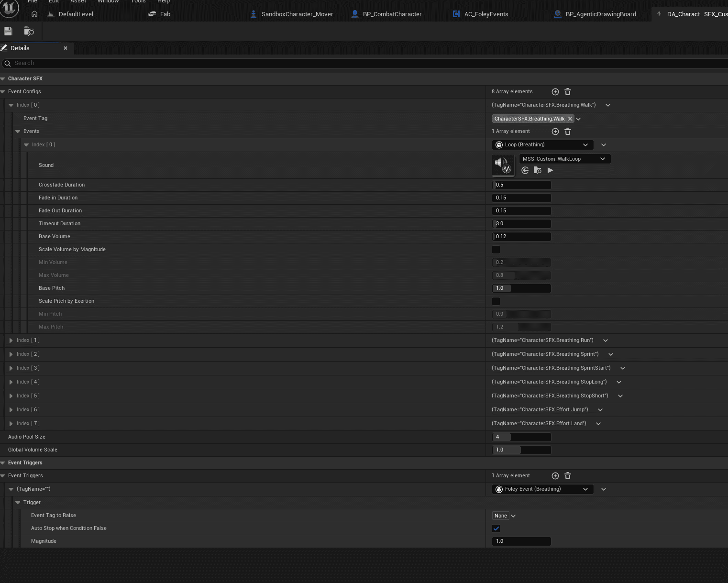Click the Global Volume Scale slider
The width and height of the screenshot is (728, 583).
click(521, 450)
